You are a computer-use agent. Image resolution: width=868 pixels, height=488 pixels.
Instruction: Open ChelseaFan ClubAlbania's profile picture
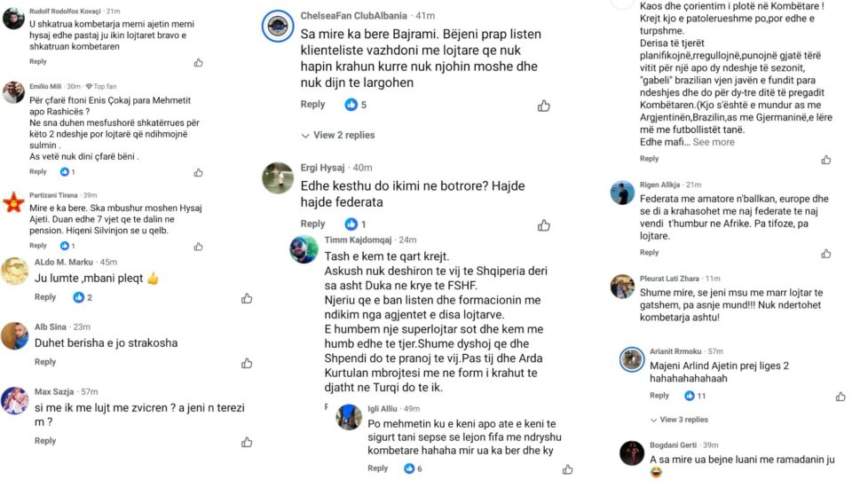[x=278, y=26]
